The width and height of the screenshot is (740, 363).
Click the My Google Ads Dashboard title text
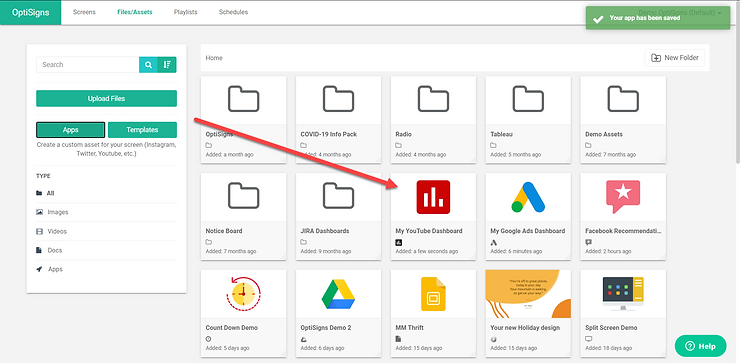pos(528,231)
